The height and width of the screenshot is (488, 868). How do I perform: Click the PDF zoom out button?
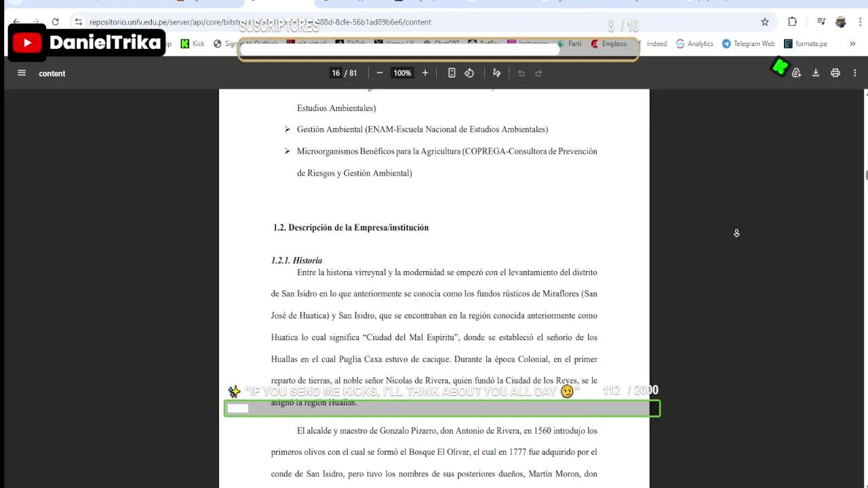380,73
